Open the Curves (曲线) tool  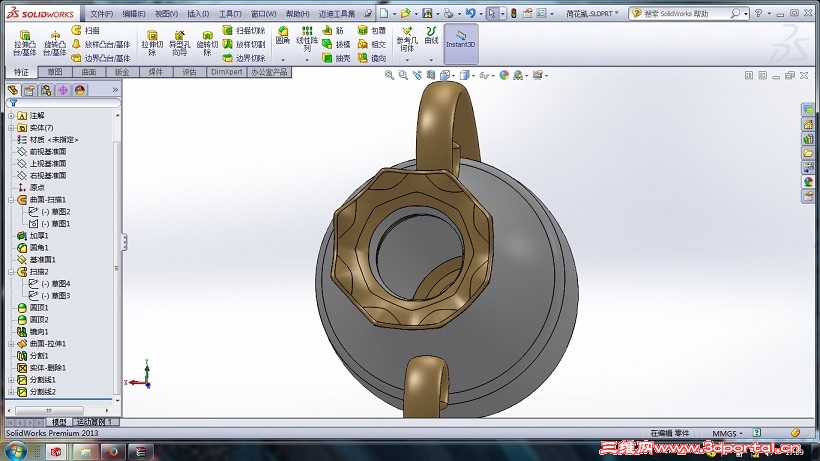coord(431,36)
